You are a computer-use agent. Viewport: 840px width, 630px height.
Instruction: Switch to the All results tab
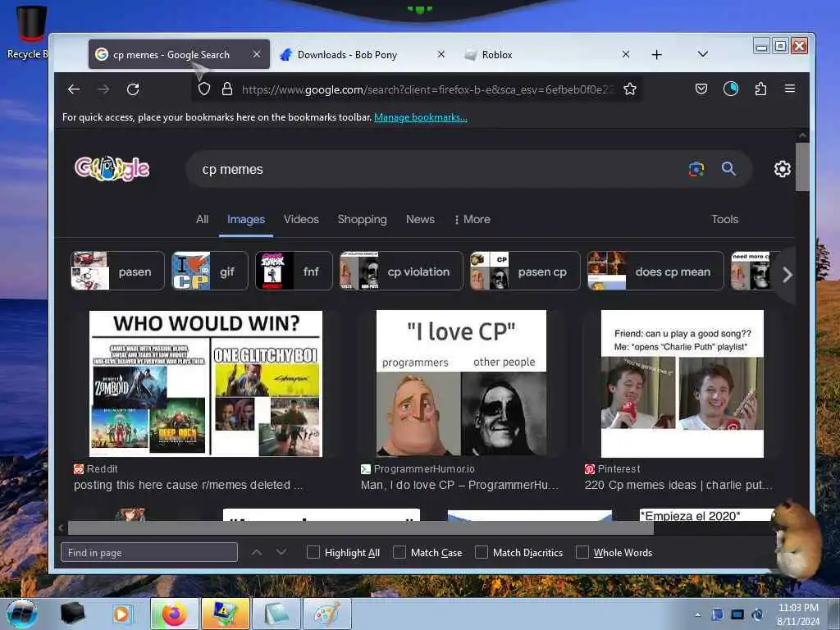click(202, 219)
